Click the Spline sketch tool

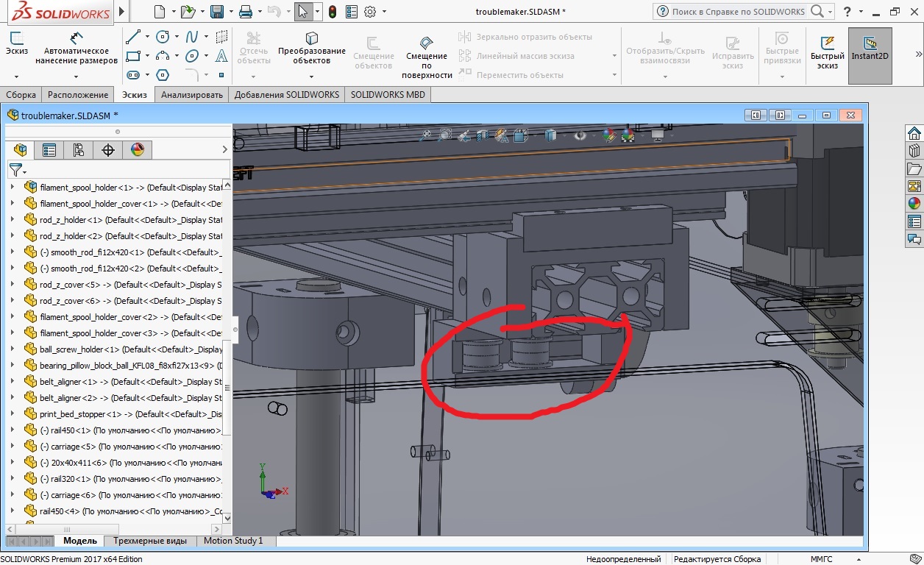191,37
